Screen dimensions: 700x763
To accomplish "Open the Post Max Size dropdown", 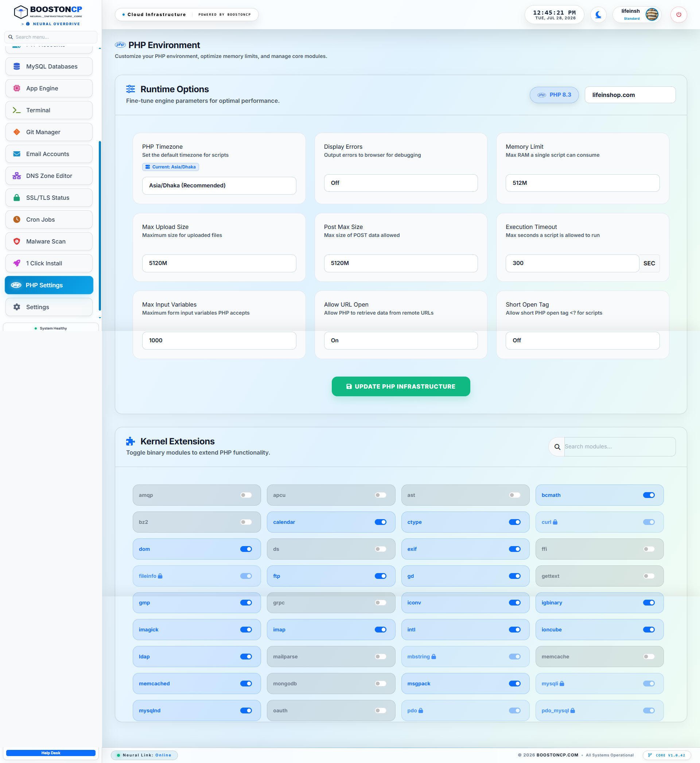I will point(401,263).
